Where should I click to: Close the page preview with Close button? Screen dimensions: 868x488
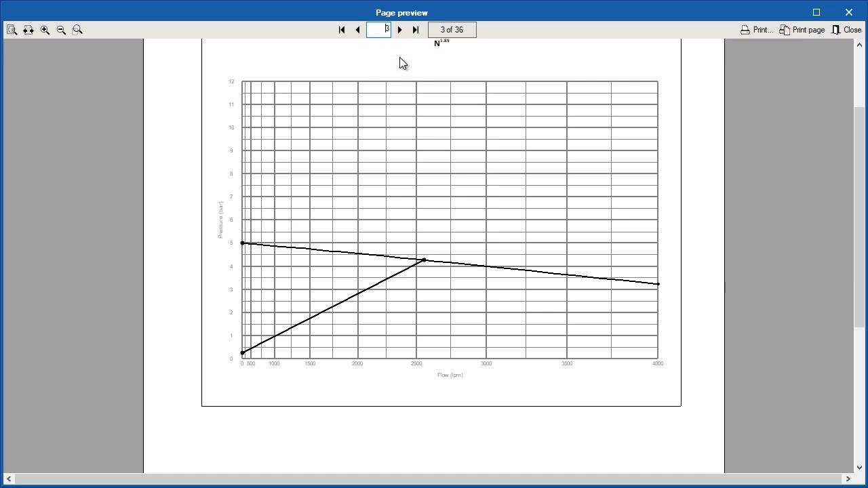tap(846, 30)
